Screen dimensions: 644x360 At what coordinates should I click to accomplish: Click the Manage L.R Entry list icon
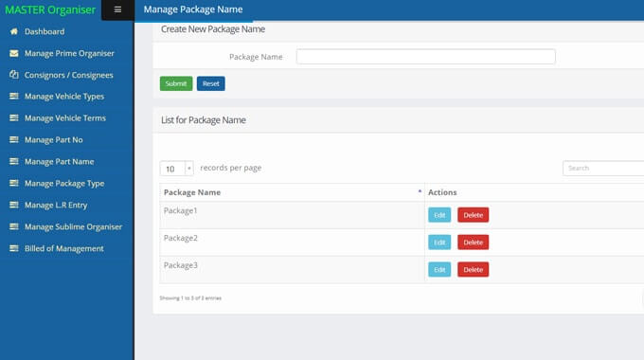point(14,205)
